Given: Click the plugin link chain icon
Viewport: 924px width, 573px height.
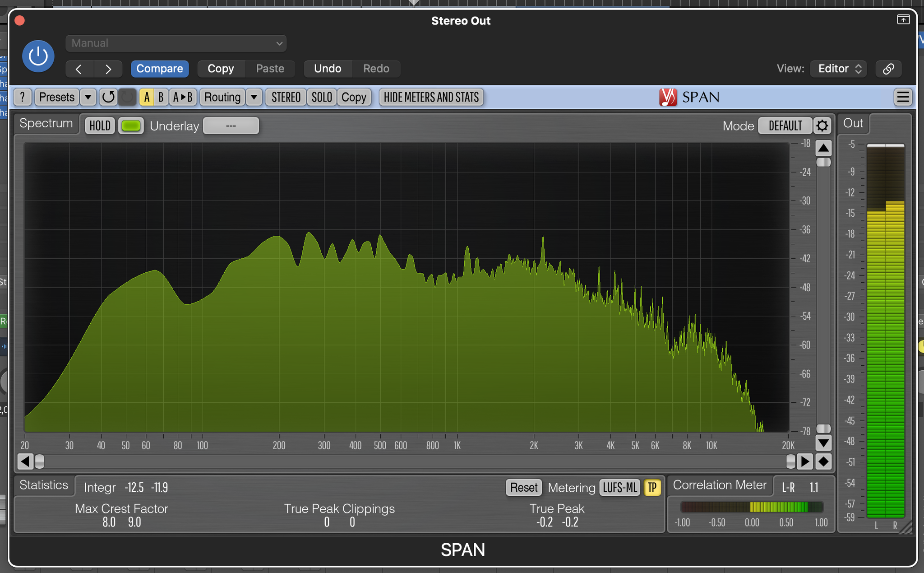Looking at the screenshot, I should pos(888,69).
